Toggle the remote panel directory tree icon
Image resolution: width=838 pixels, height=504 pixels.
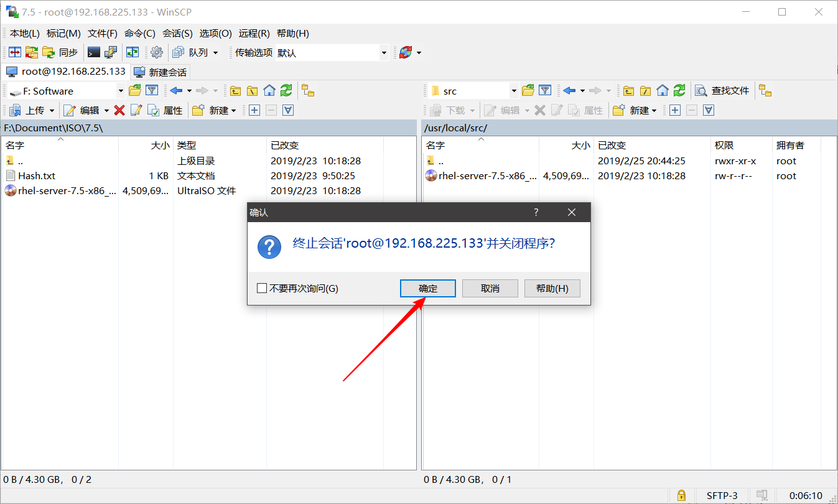765,91
